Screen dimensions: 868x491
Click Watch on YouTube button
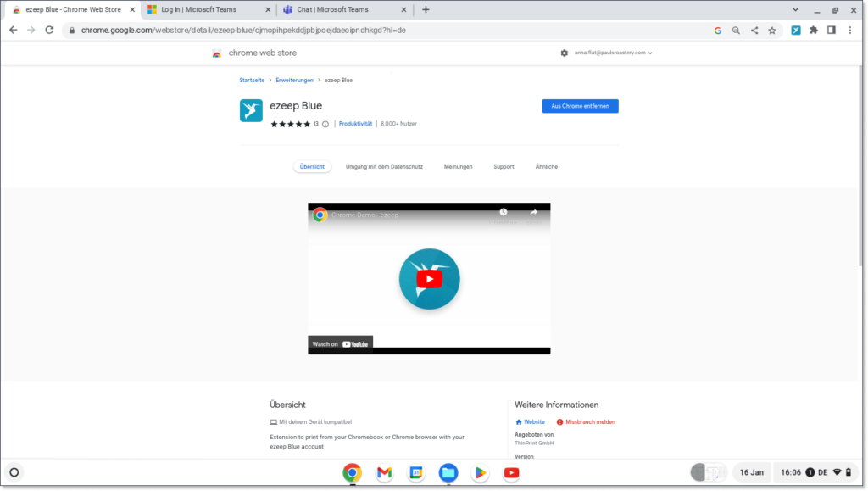(341, 344)
